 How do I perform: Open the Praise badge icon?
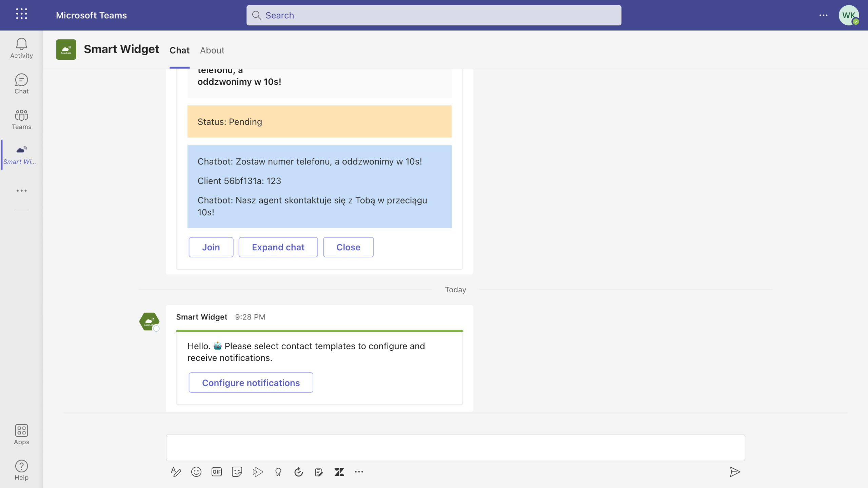pos(278,472)
